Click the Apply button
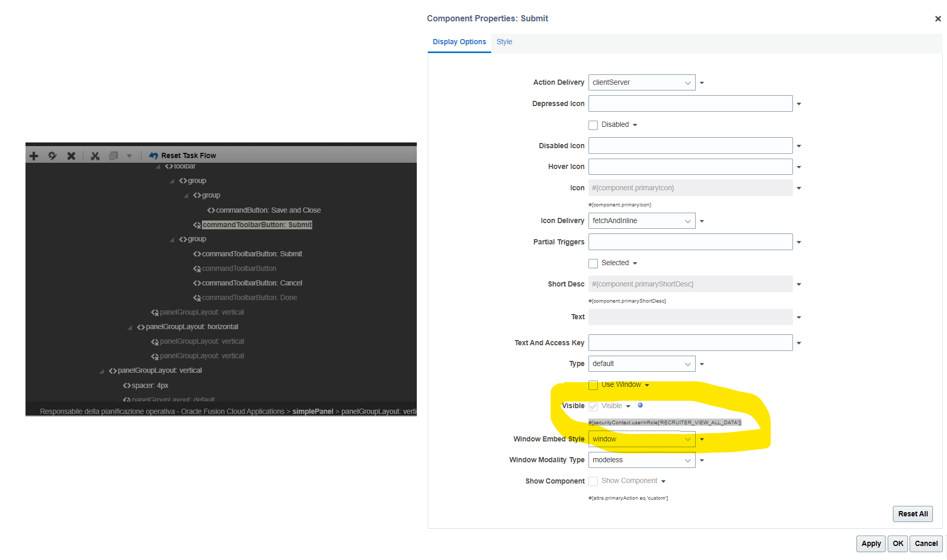 click(x=871, y=543)
